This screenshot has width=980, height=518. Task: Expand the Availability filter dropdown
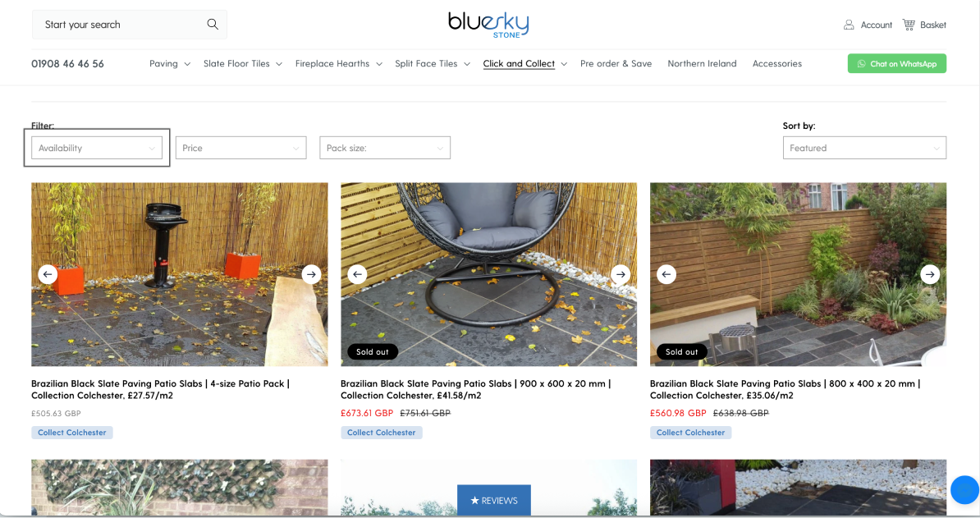(97, 148)
